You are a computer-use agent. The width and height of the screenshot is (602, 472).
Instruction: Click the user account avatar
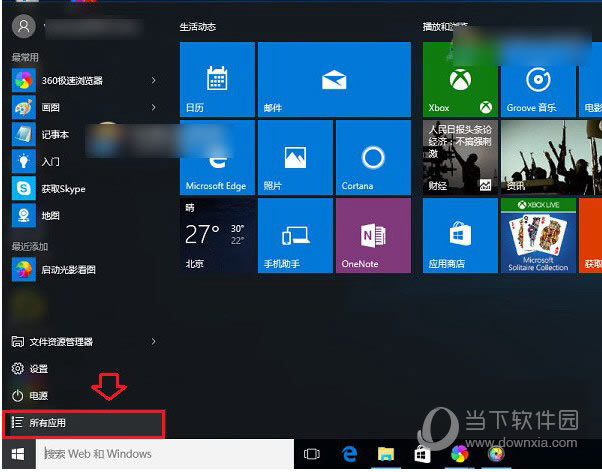tap(24, 26)
